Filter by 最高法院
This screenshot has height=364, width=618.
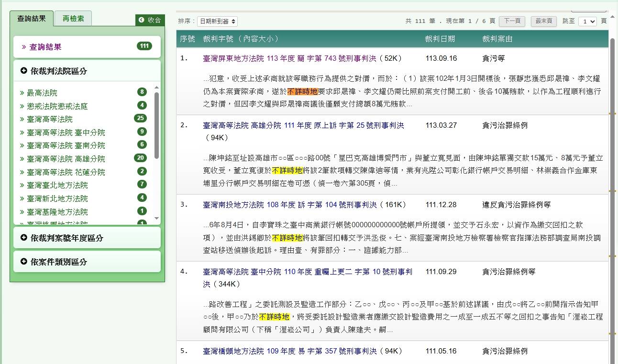coord(42,93)
